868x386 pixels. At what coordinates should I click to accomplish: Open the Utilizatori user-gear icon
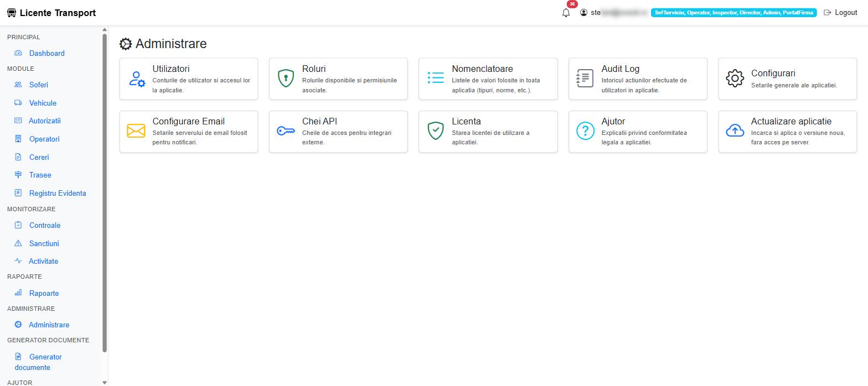136,79
